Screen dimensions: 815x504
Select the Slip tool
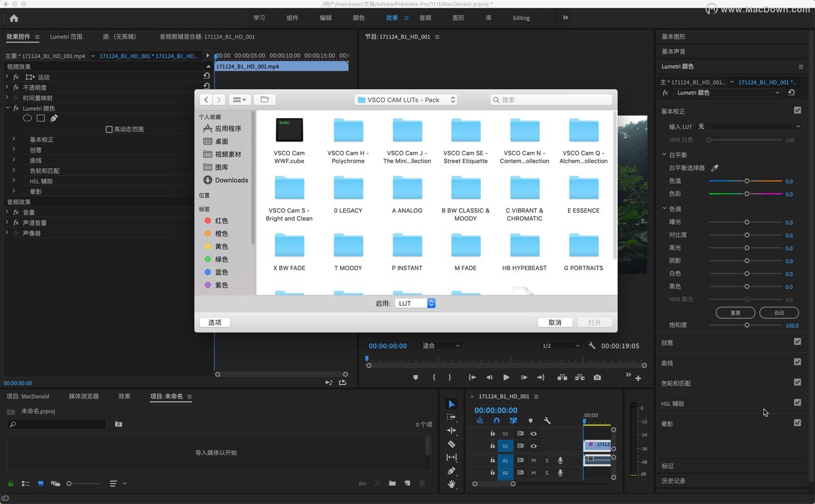[x=451, y=457]
